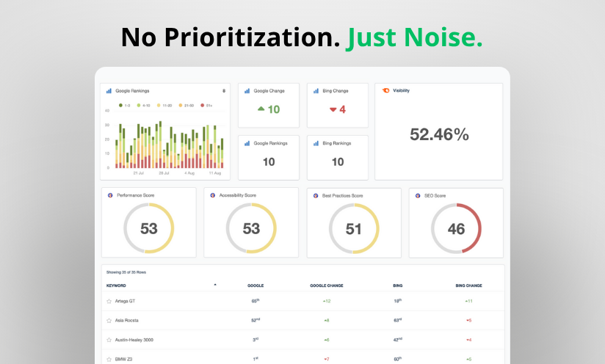Click the Bing Change widget icon
This screenshot has width=605, height=364.
pyautogui.click(x=316, y=91)
